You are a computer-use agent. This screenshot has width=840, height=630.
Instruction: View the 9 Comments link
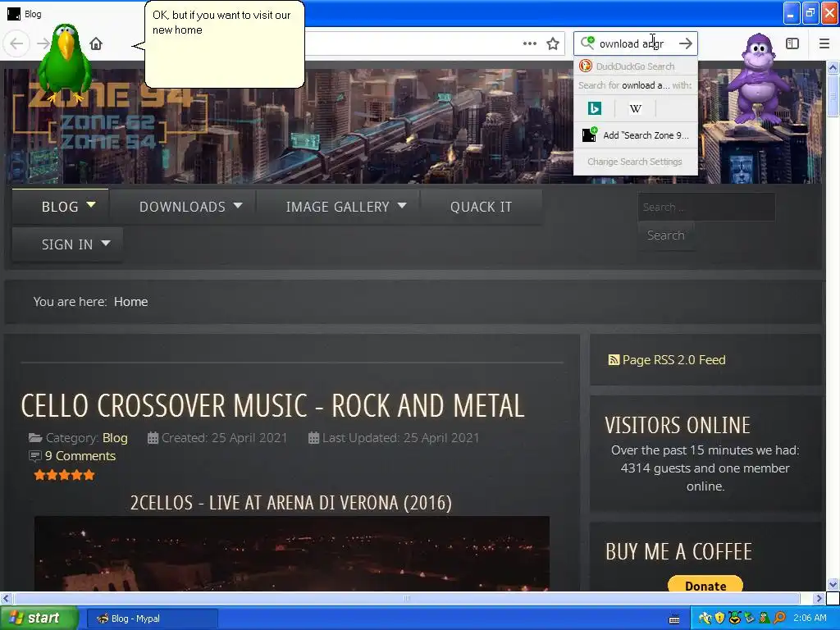80,456
